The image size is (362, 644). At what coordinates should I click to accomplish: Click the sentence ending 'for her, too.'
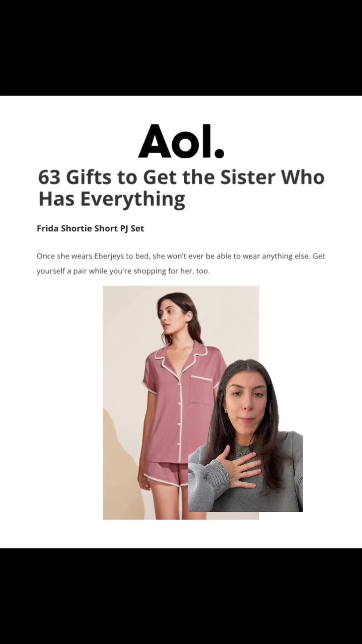(123, 271)
